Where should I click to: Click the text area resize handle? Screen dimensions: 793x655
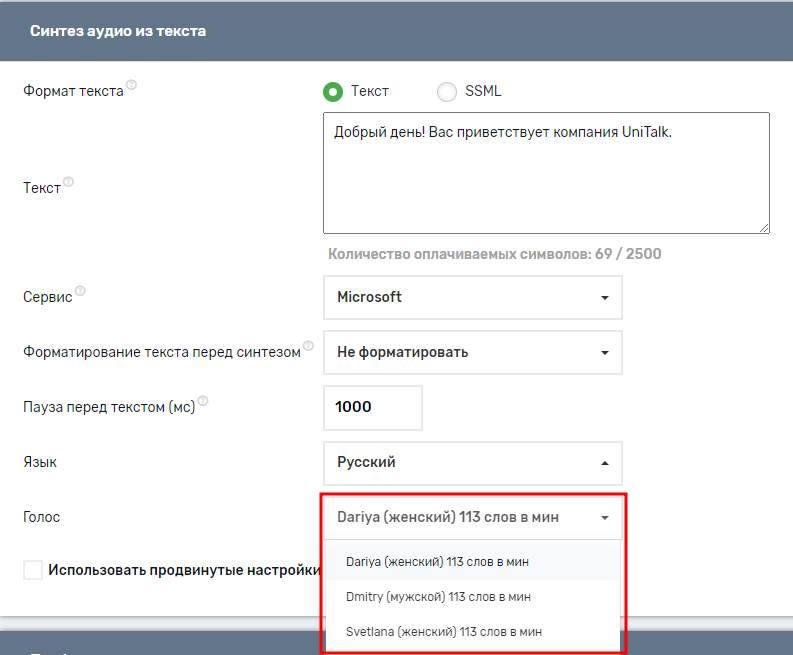(x=763, y=228)
